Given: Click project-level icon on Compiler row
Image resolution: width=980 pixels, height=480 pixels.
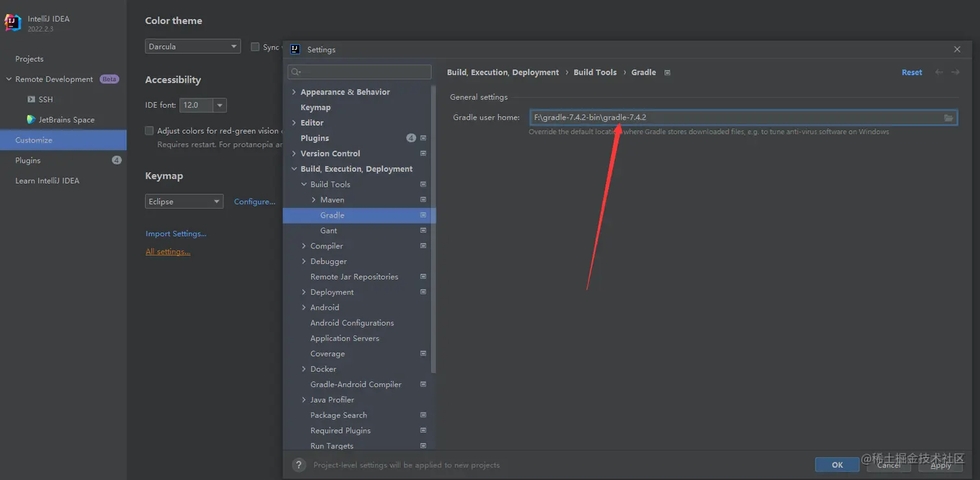Looking at the screenshot, I should pyautogui.click(x=423, y=246).
